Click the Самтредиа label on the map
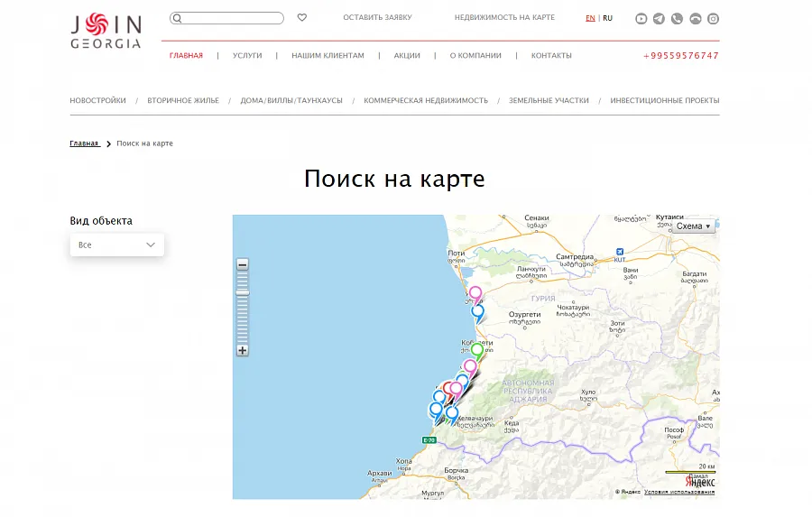This screenshot has width=812, height=517. pyautogui.click(x=575, y=257)
